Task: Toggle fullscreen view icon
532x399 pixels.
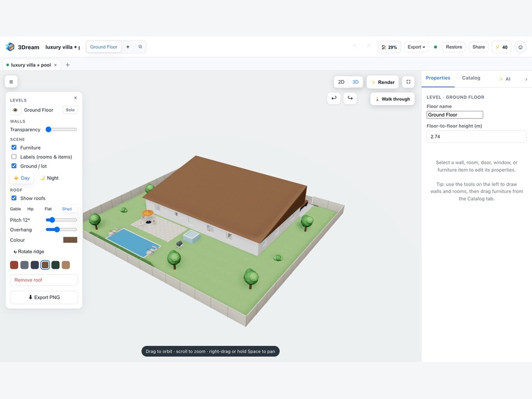Action: pos(408,82)
